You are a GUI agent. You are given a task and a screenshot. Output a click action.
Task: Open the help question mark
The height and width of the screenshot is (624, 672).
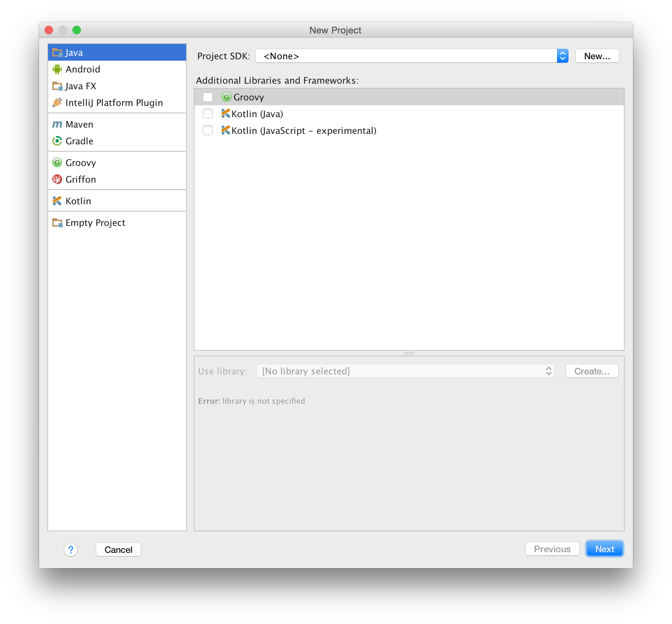click(x=71, y=549)
